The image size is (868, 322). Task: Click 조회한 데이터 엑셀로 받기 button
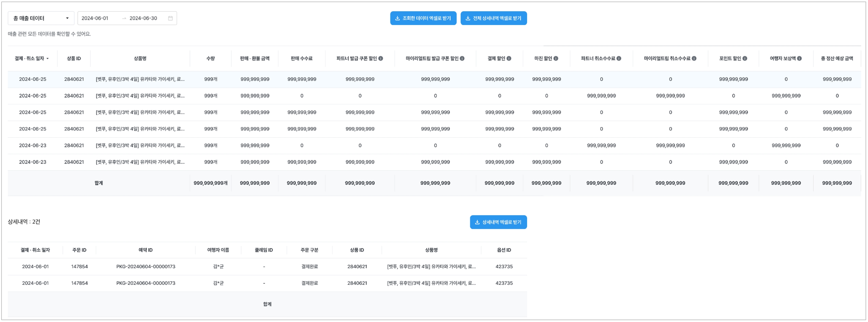click(x=423, y=18)
